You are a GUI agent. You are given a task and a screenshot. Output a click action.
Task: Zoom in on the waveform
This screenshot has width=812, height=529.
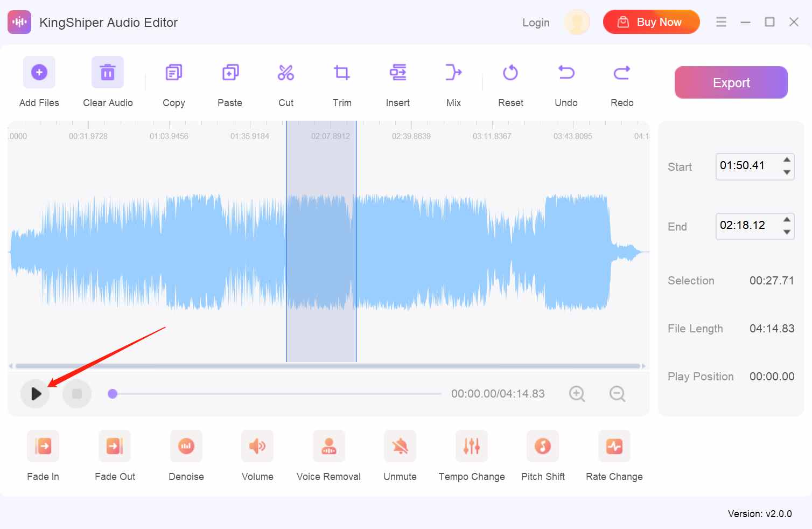coord(577,394)
